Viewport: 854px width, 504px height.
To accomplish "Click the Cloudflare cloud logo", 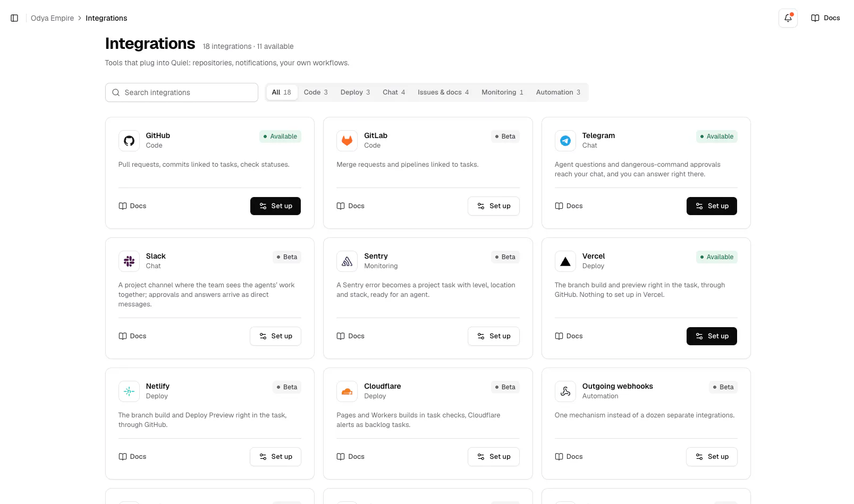I will click(x=347, y=391).
